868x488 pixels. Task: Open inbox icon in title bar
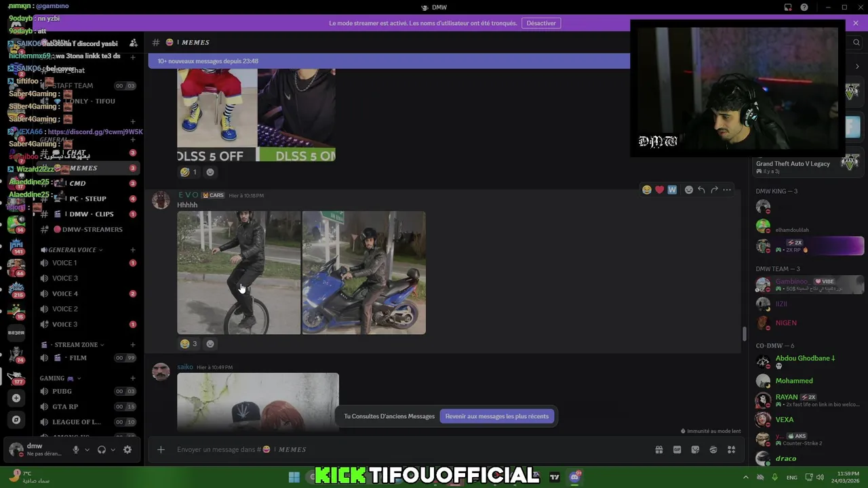pyautogui.click(x=788, y=7)
